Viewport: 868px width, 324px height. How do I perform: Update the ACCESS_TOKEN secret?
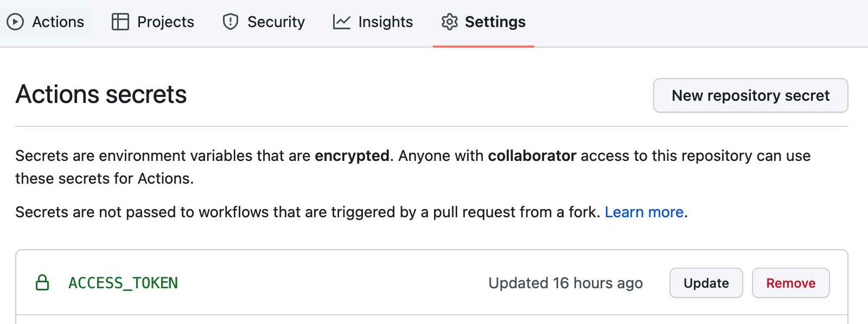click(706, 283)
